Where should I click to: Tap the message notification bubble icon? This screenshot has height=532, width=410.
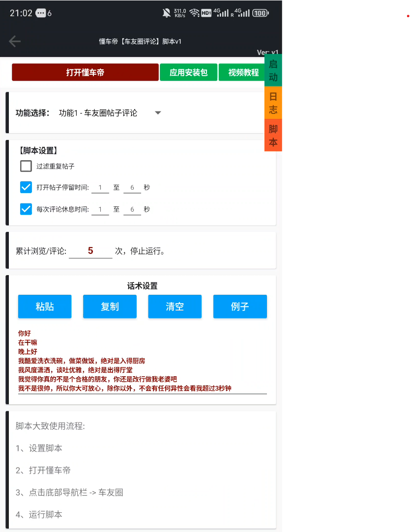41,13
